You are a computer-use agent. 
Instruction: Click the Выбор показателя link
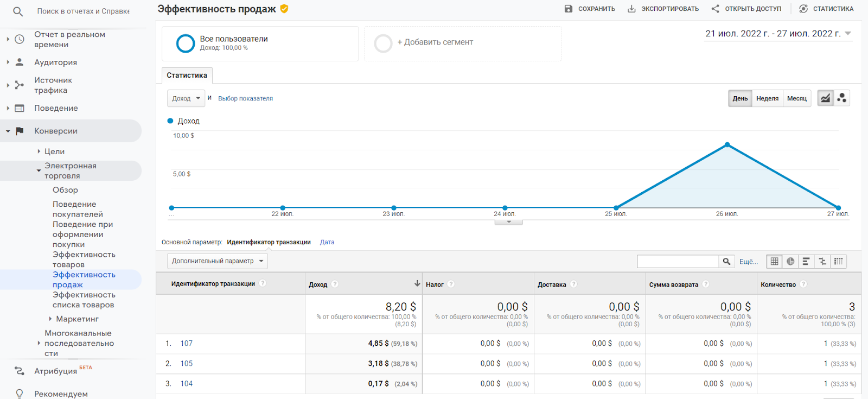pos(245,98)
